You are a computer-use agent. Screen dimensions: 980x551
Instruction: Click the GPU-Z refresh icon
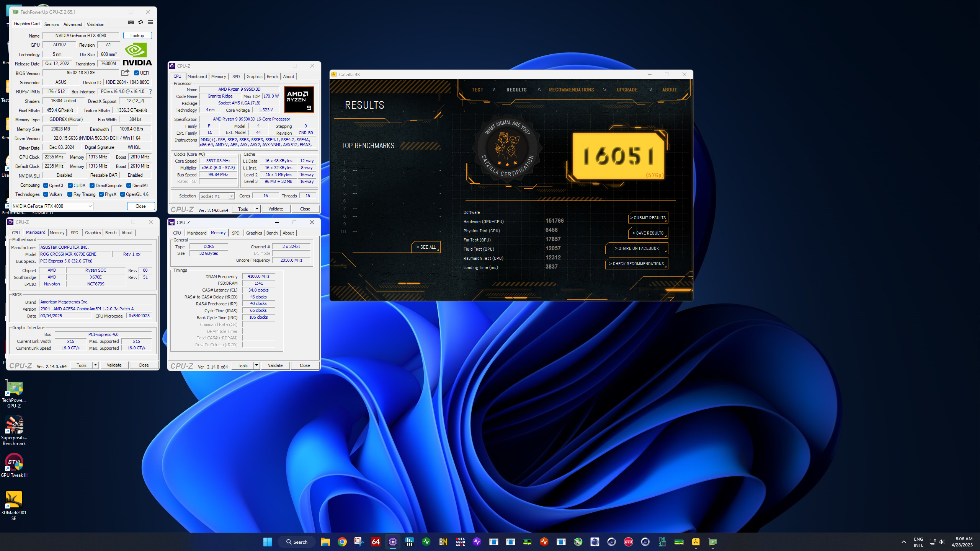(x=141, y=23)
